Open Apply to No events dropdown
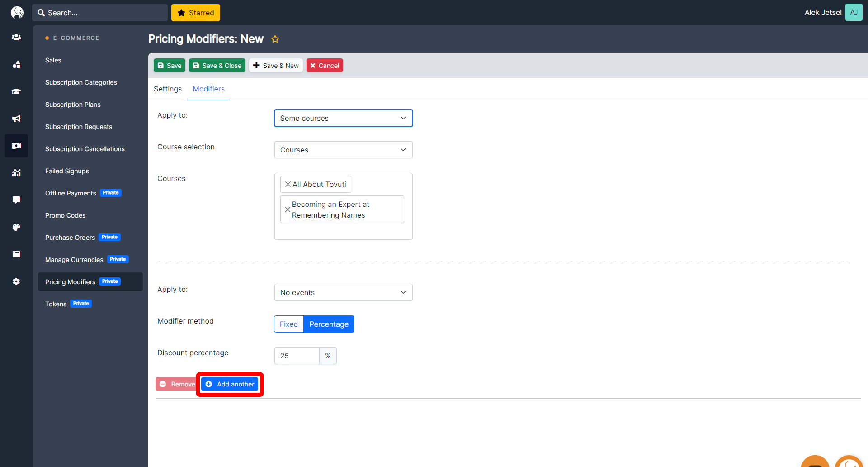 [344, 292]
